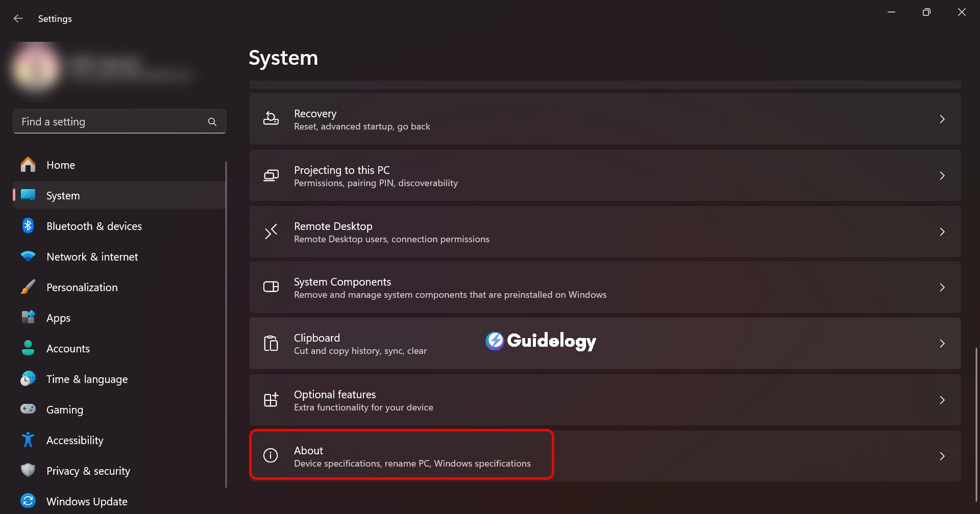Screen dimensions: 980x514
Task: Open Personalization in the sidebar
Action: pyautogui.click(x=82, y=288)
